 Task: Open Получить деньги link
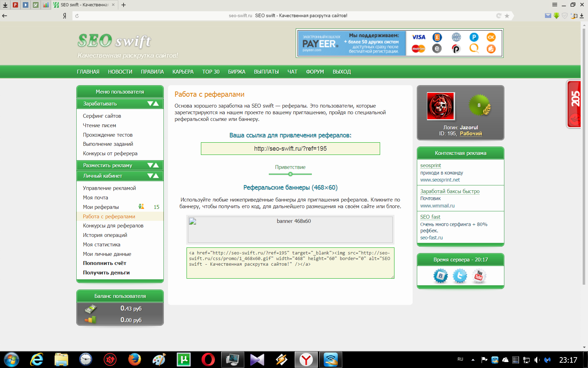pyautogui.click(x=106, y=273)
